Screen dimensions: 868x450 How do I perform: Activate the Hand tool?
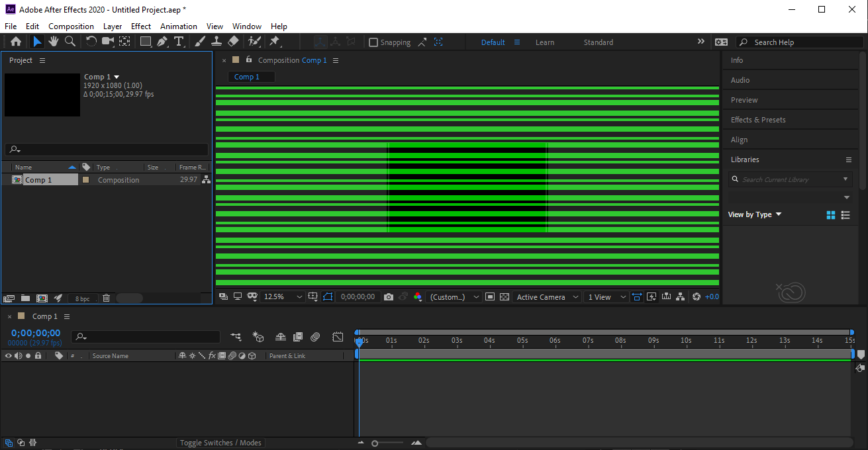(x=53, y=41)
